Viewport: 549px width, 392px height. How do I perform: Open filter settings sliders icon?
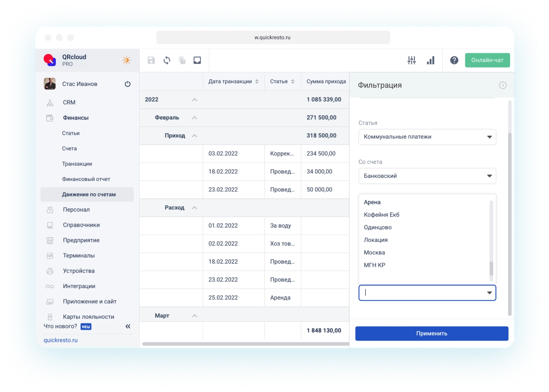coord(411,60)
